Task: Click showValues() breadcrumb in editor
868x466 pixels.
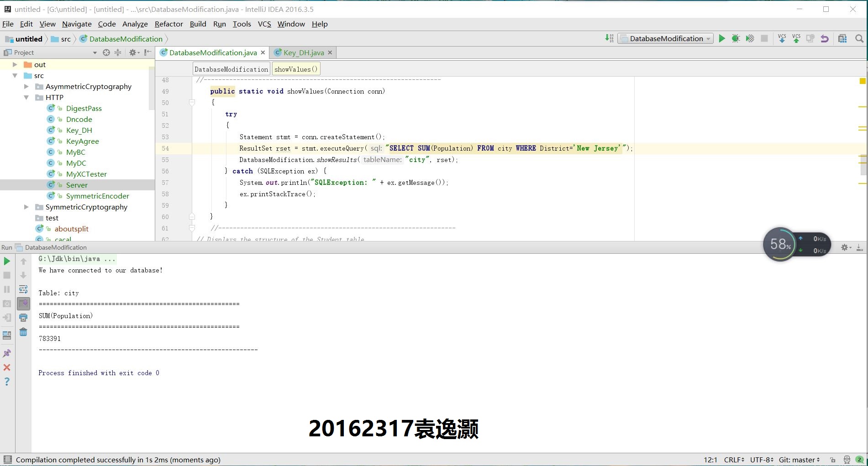Action: 296,69
